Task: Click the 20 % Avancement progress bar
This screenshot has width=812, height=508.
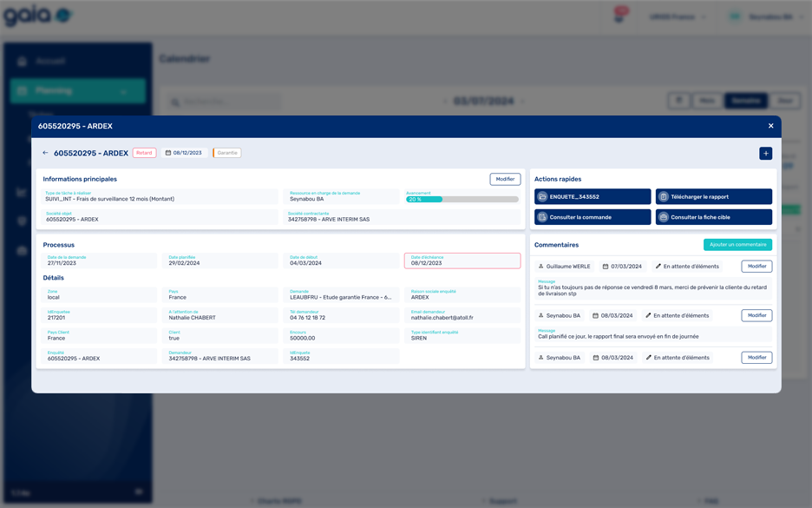Action: coord(462,199)
